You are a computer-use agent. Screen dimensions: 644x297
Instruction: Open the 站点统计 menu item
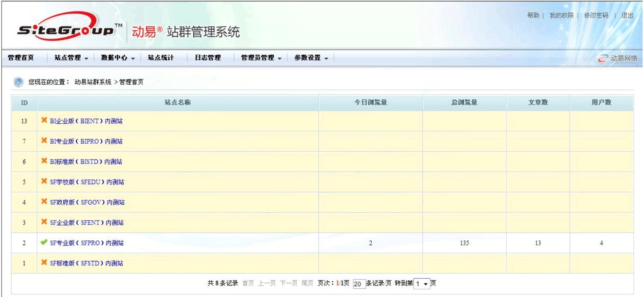[161, 58]
